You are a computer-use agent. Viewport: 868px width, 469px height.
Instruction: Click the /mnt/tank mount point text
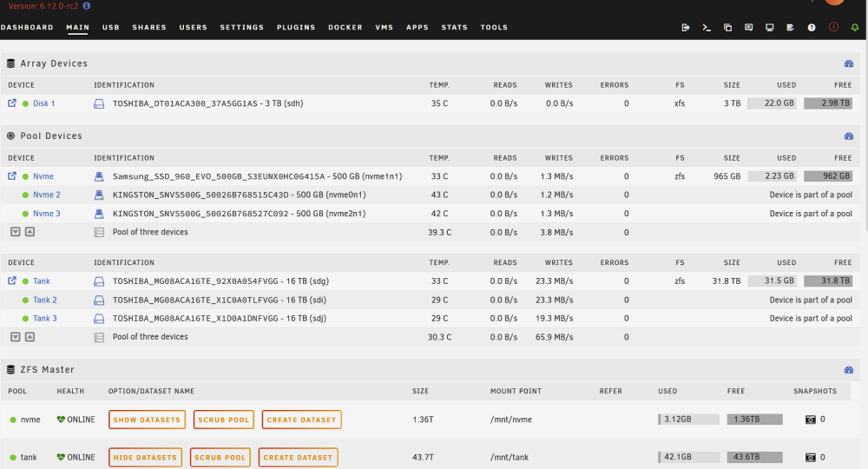510,458
